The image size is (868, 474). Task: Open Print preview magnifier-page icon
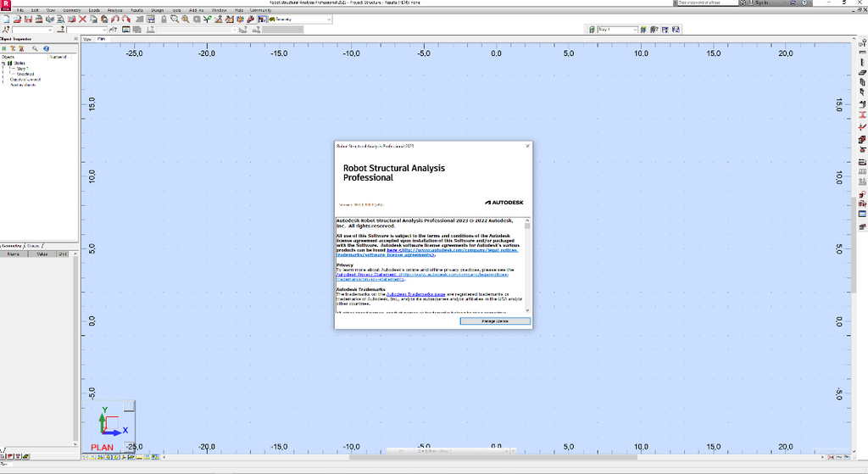(60, 20)
